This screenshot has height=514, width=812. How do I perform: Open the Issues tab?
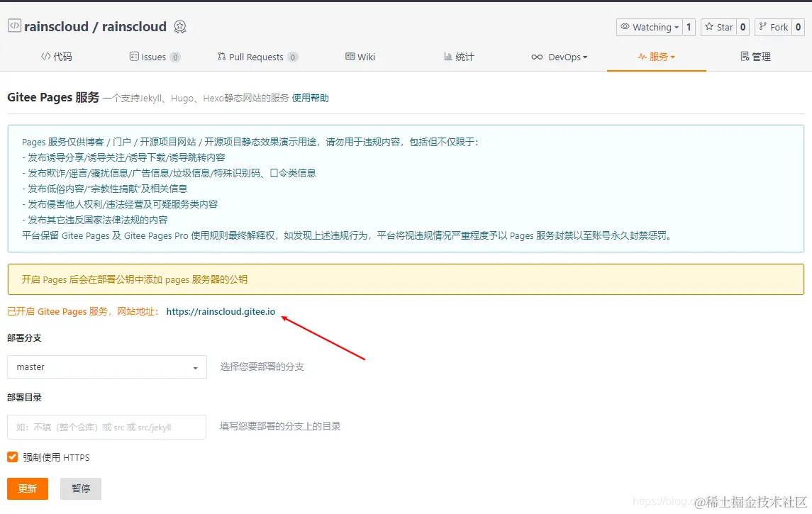click(155, 57)
